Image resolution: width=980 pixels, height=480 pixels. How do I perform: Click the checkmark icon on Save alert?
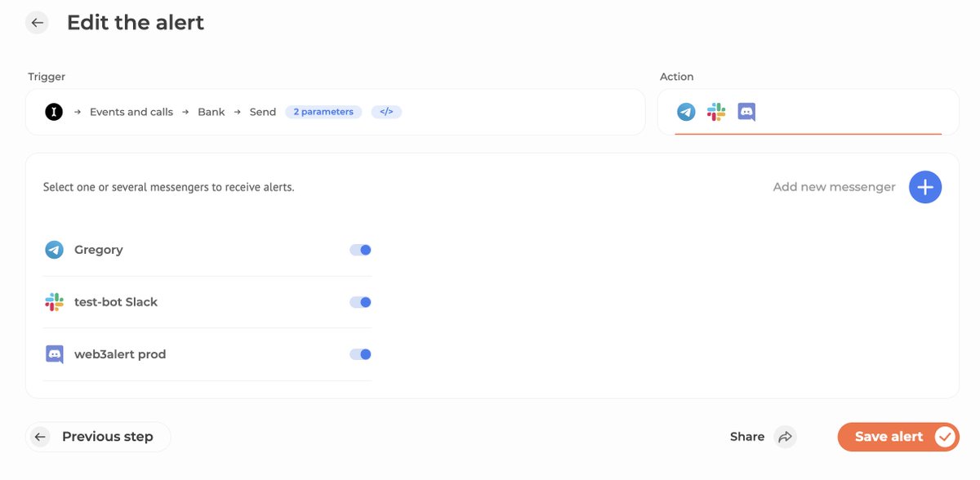click(944, 437)
